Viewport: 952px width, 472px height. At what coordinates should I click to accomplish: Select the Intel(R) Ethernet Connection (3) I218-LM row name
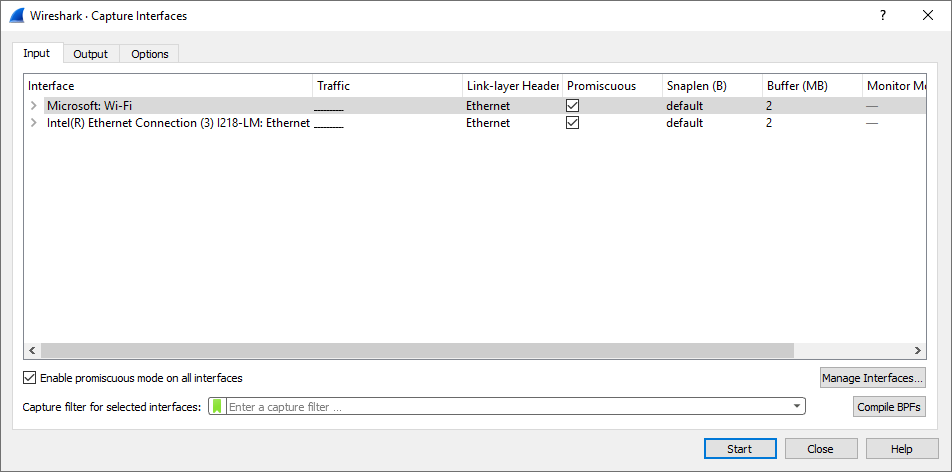click(178, 123)
